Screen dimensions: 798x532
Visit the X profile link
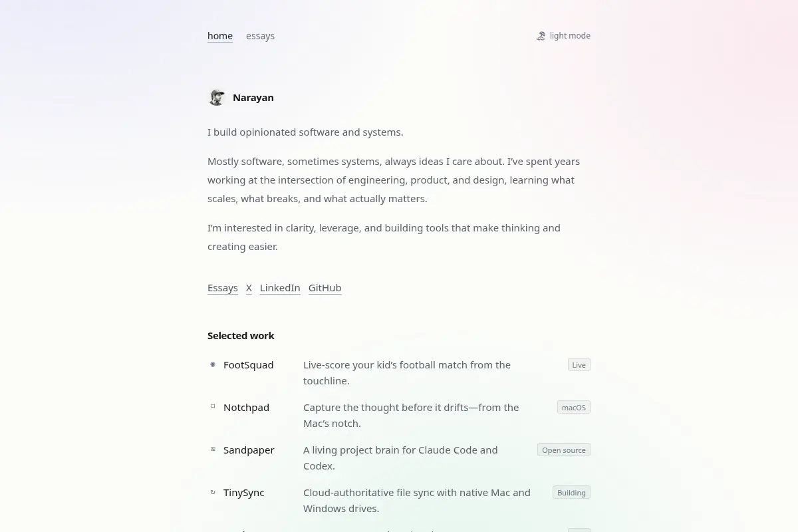[249, 288]
